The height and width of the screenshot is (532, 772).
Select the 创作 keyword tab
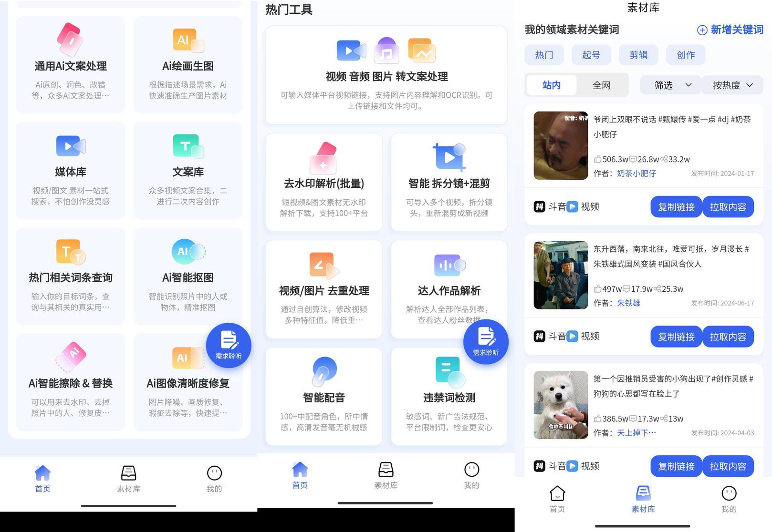coord(685,55)
